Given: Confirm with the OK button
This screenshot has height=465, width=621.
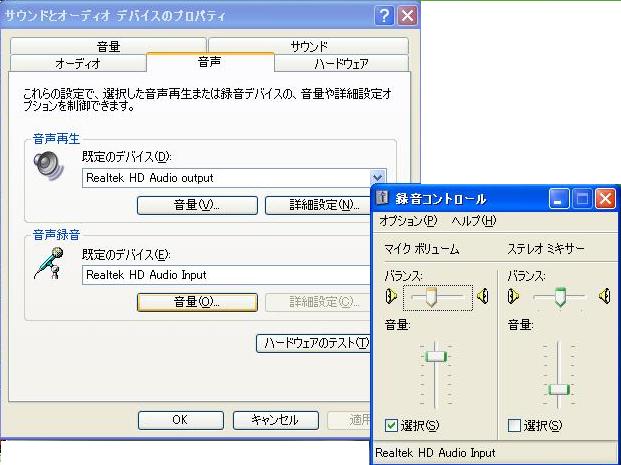Looking at the screenshot, I should coord(181,420).
